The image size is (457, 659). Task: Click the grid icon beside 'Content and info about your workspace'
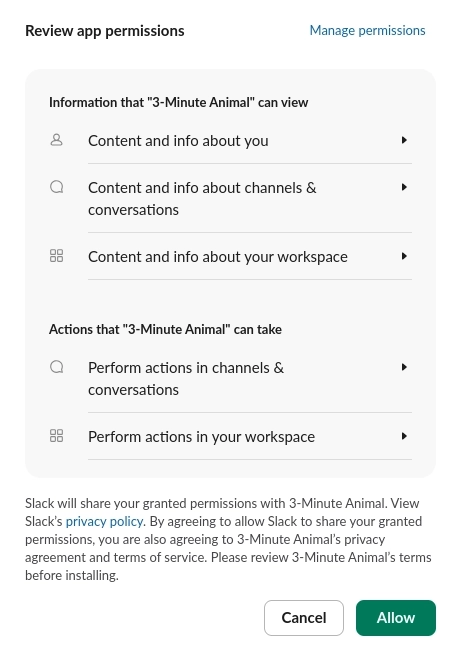coord(56,256)
